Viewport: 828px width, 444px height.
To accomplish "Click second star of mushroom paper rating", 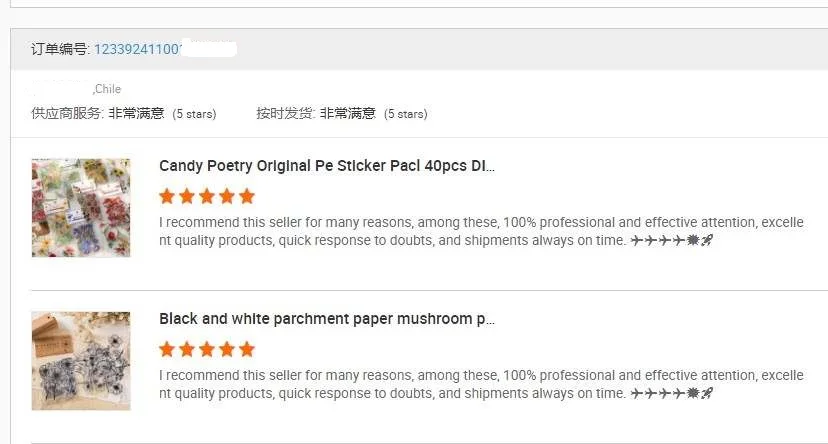I will click(187, 349).
